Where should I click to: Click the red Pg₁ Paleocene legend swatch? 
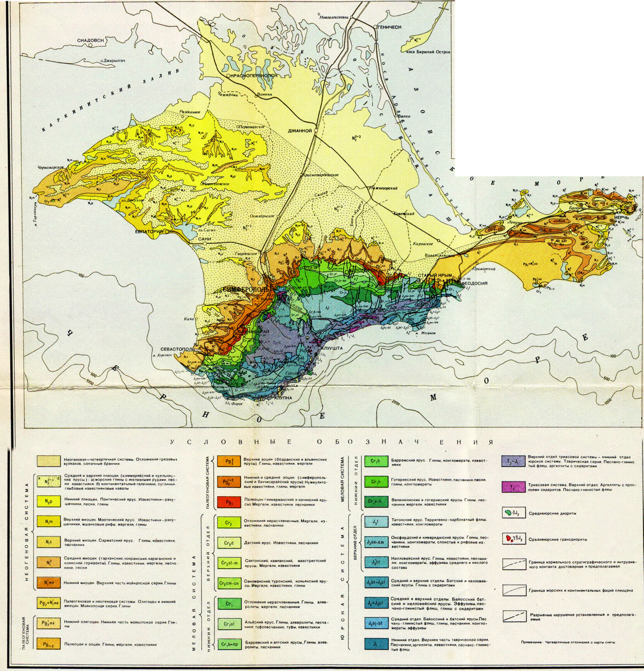click(229, 502)
